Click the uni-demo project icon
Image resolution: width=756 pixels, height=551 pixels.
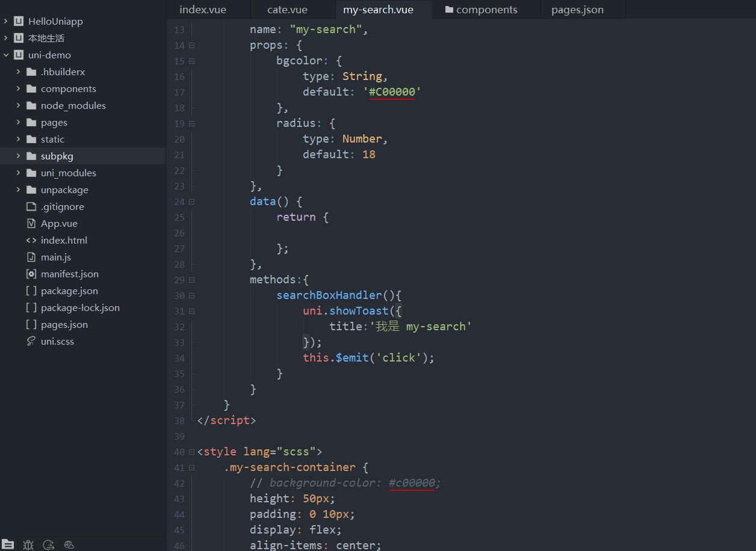[x=19, y=55]
